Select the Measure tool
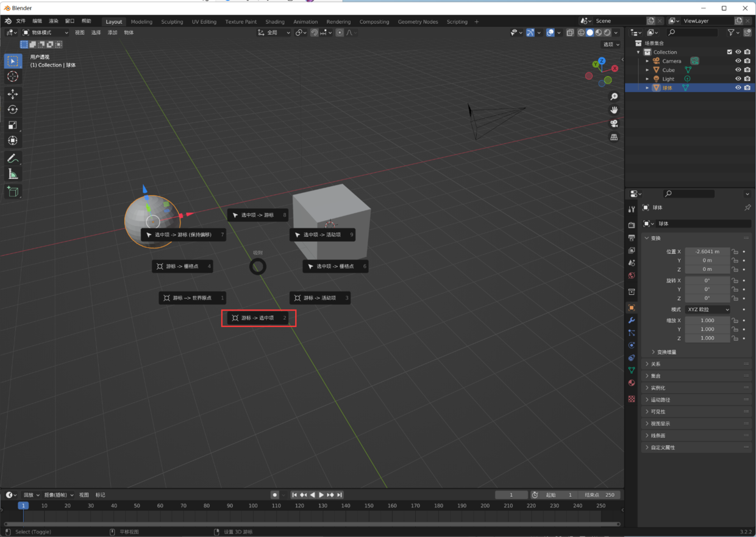The width and height of the screenshot is (756, 537). pyautogui.click(x=12, y=173)
